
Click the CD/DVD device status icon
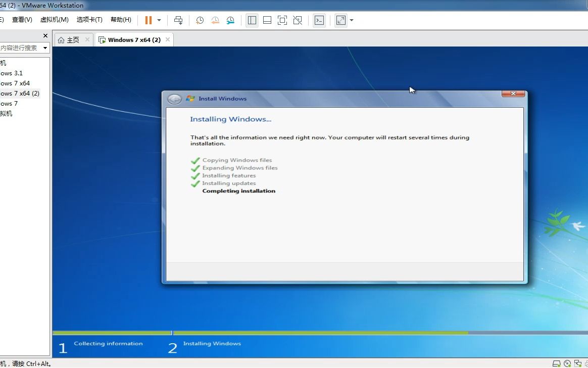click(x=567, y=363)
